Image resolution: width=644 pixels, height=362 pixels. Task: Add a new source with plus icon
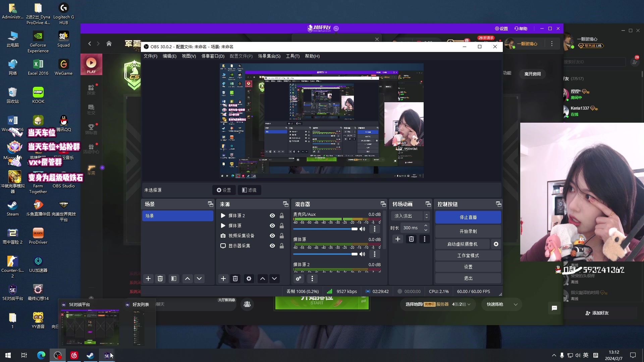point(223,279)
